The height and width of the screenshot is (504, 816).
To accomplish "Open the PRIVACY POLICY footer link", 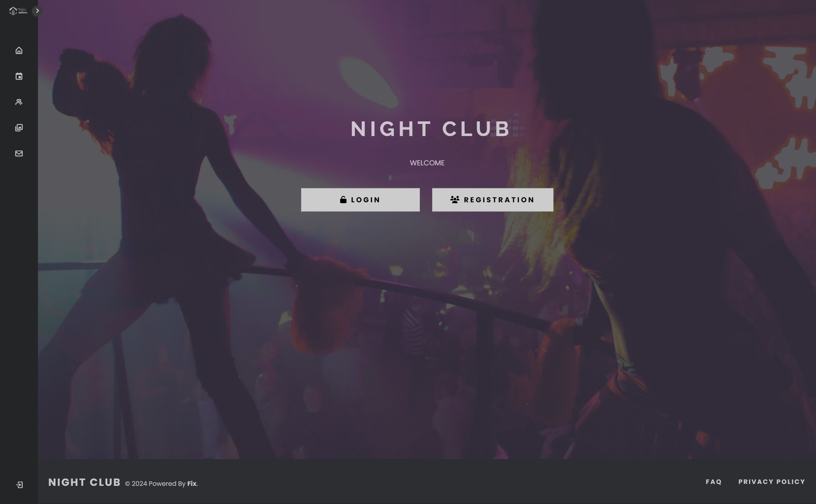I will pos(772,482).
